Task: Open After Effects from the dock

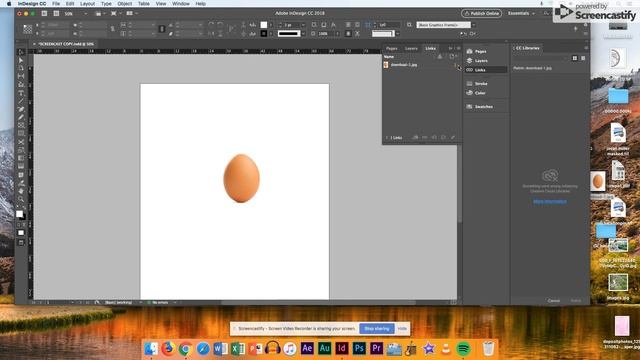Action: point(307,348)
